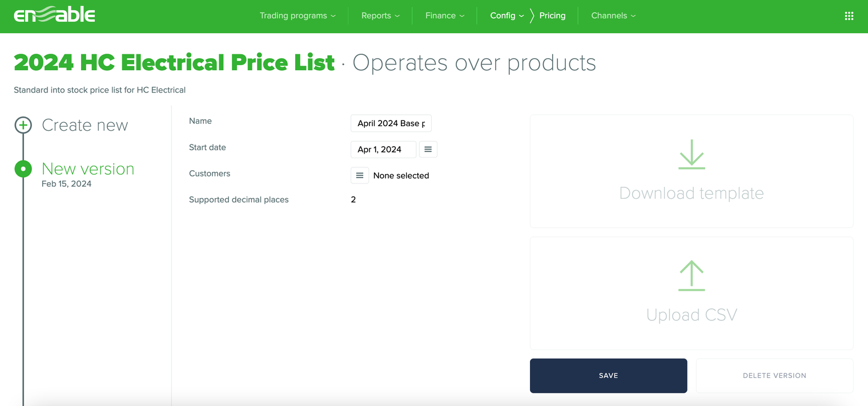Select the New version timeline dot
This screenshot has width=868, height=406.
click(x=23, y=169)
